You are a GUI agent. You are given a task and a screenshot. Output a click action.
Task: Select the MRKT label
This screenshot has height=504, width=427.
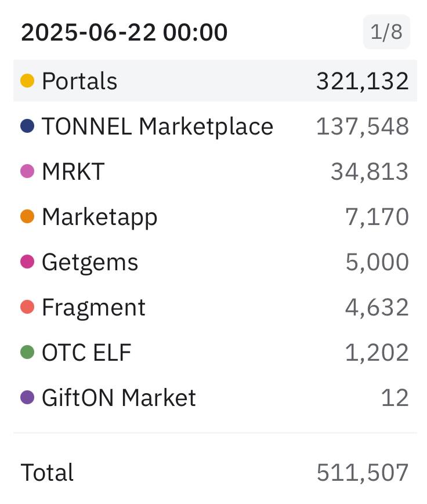pyautogui.click(x=73, y=171)
